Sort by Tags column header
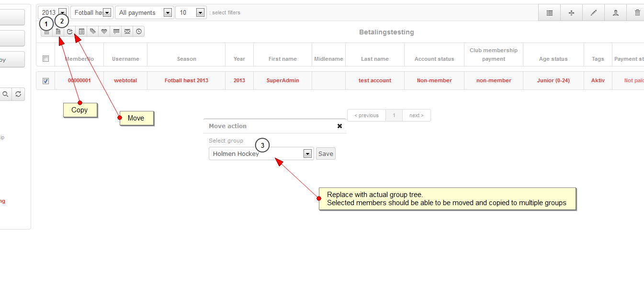 (x=598, y=59)
